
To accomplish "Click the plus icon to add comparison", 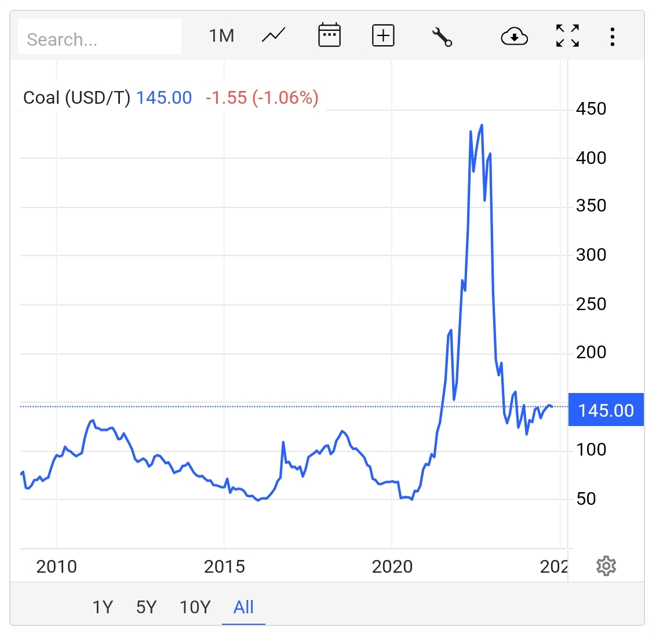I will (382, 36).
